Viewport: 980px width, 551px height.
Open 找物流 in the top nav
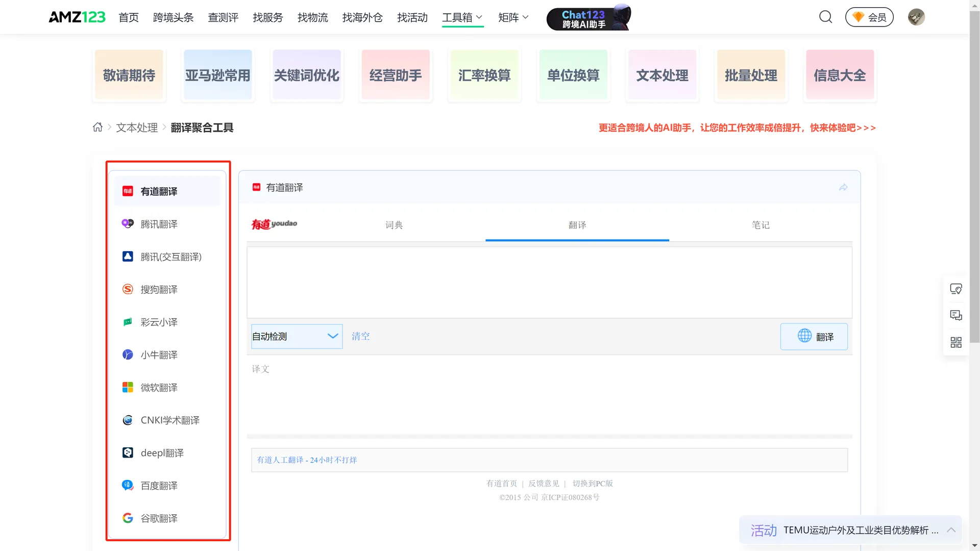pos(312,17)
